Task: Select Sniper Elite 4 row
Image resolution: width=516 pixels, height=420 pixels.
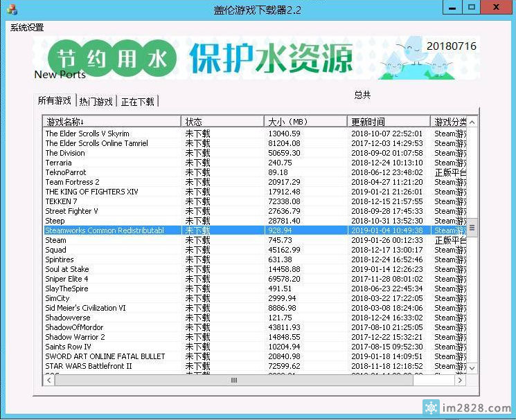Action: click(256, 279)
